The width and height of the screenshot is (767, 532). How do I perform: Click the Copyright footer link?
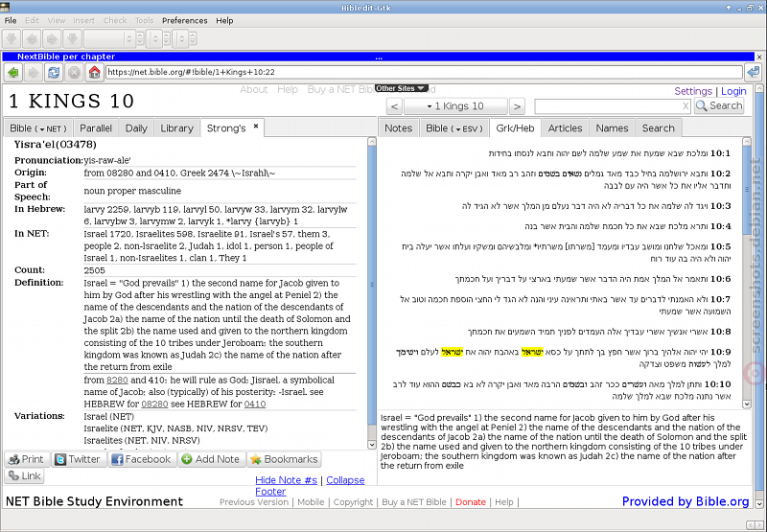click(353, 502)
